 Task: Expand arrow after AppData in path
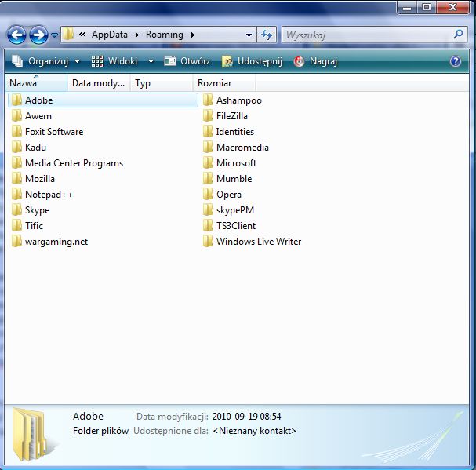point(137,35)
